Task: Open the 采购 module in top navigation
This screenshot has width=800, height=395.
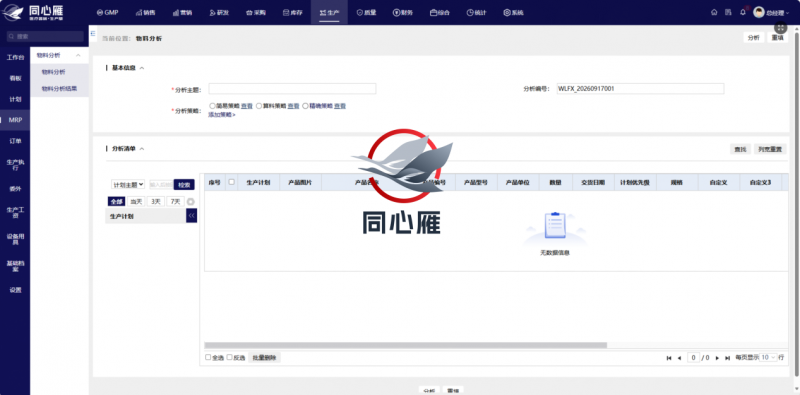Action: click(256, 13)
